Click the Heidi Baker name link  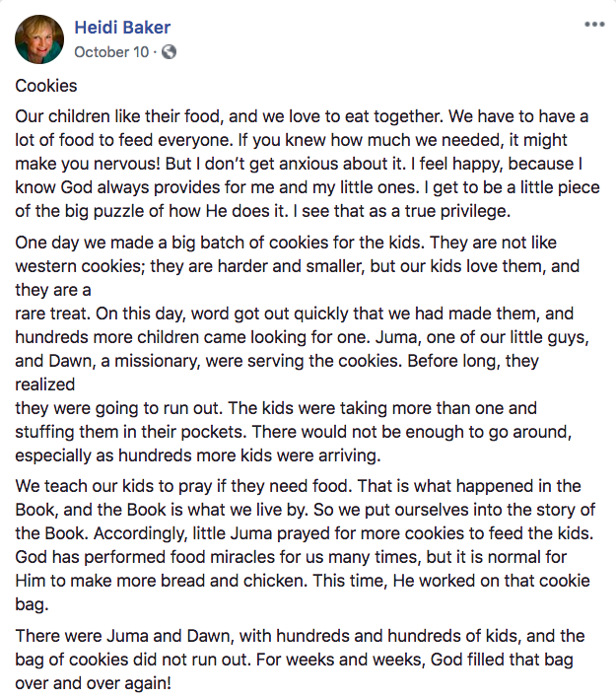click(124, 27)
